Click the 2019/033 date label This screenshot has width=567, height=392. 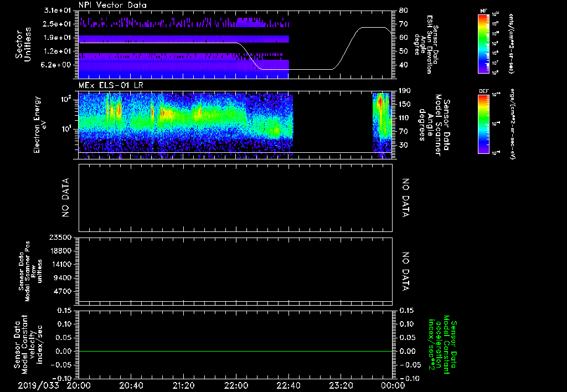[38, 385]
